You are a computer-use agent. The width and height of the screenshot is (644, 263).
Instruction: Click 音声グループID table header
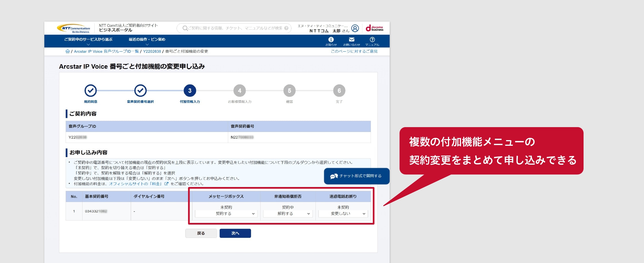tap(147, 126)
